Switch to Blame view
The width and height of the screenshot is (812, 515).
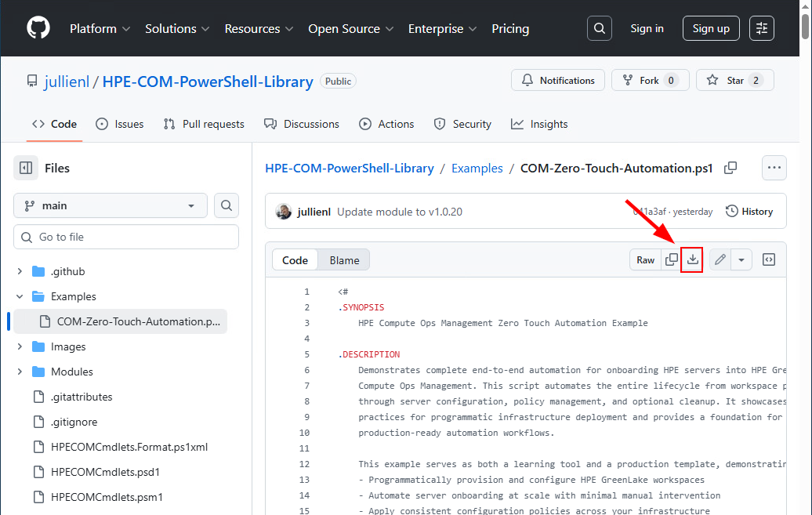click(344, 260)
